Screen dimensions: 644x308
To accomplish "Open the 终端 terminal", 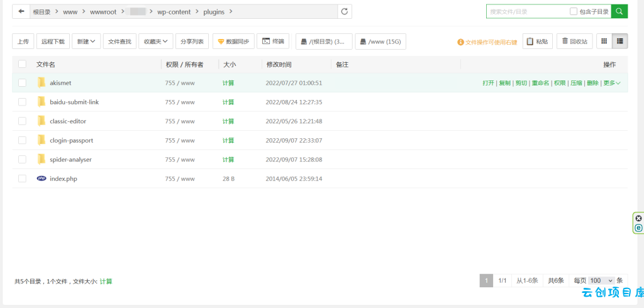I will tap(273, 41).
